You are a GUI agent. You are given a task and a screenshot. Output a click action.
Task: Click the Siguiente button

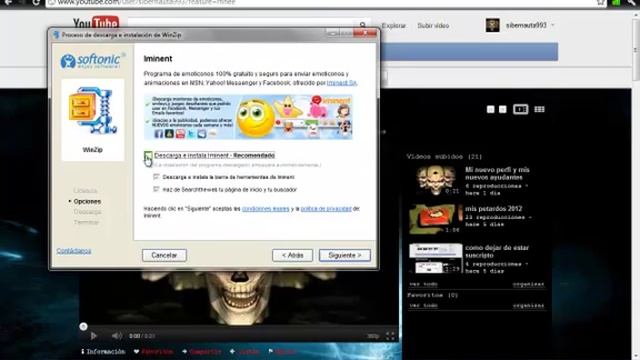click(344, 255)
